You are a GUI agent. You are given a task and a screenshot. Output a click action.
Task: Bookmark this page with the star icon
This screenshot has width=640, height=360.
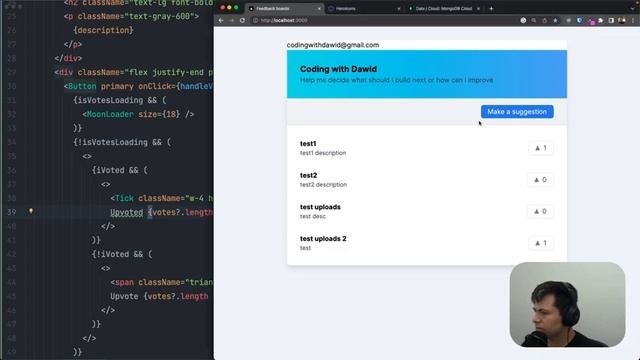(x=555, y=20)
